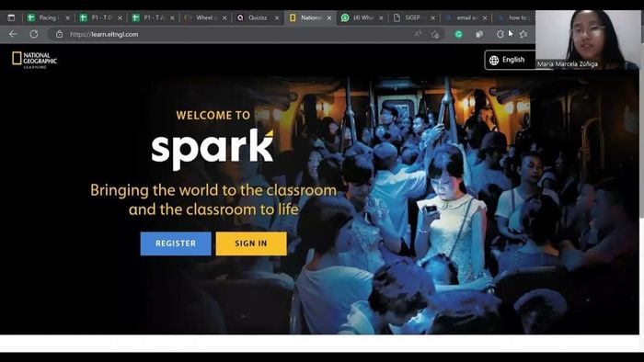Close the SIGEP tab
644x362 pixels.
pyautogui.click(x=433, y=18)
